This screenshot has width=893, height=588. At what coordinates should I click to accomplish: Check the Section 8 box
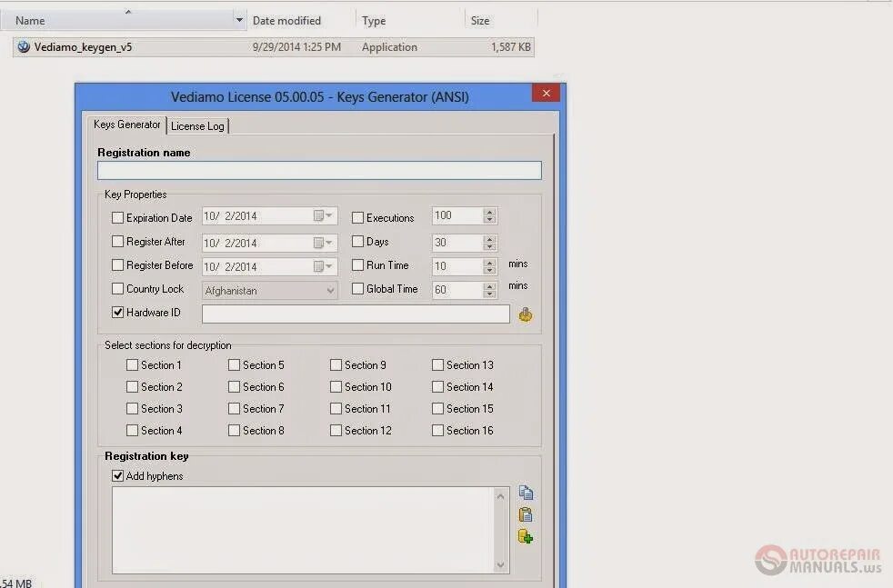[x=234, y=430]
